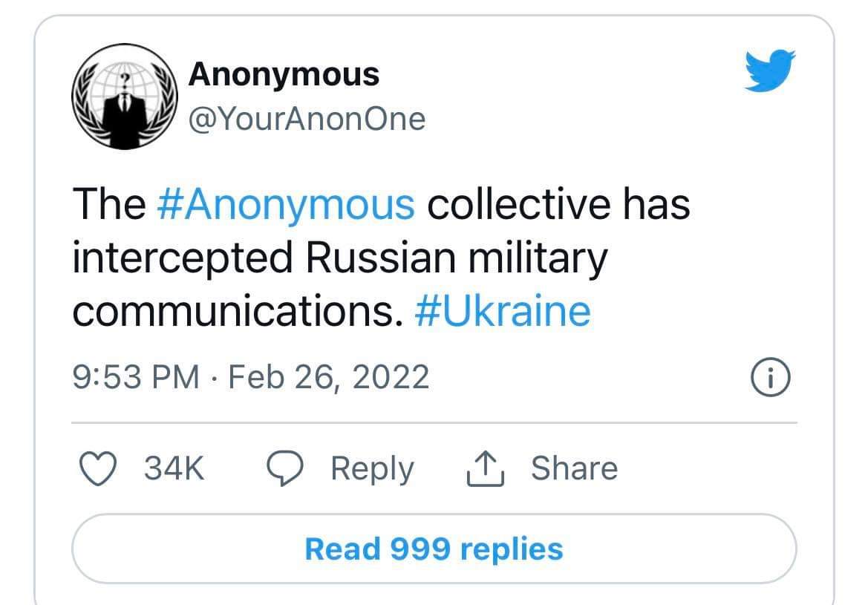Click the 34K likes count
868x605 pixels.
click(x=174, y=468)
